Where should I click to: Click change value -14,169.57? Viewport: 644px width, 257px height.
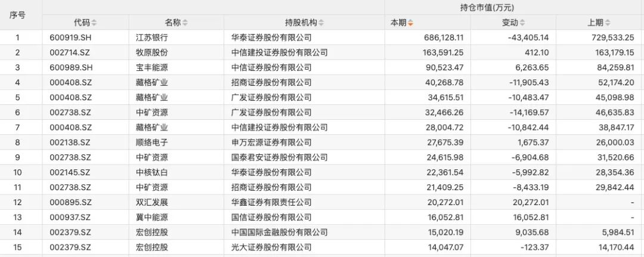530,113
